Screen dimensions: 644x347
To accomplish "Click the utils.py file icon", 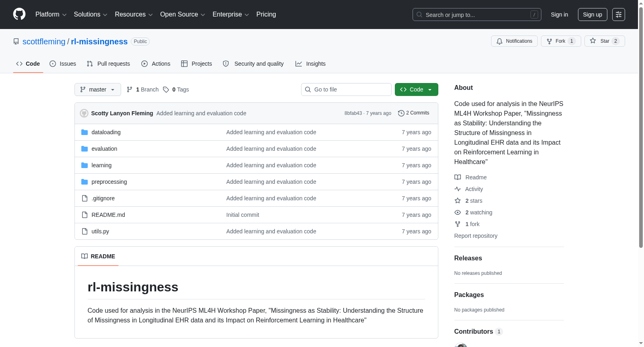I will (85, 231).
